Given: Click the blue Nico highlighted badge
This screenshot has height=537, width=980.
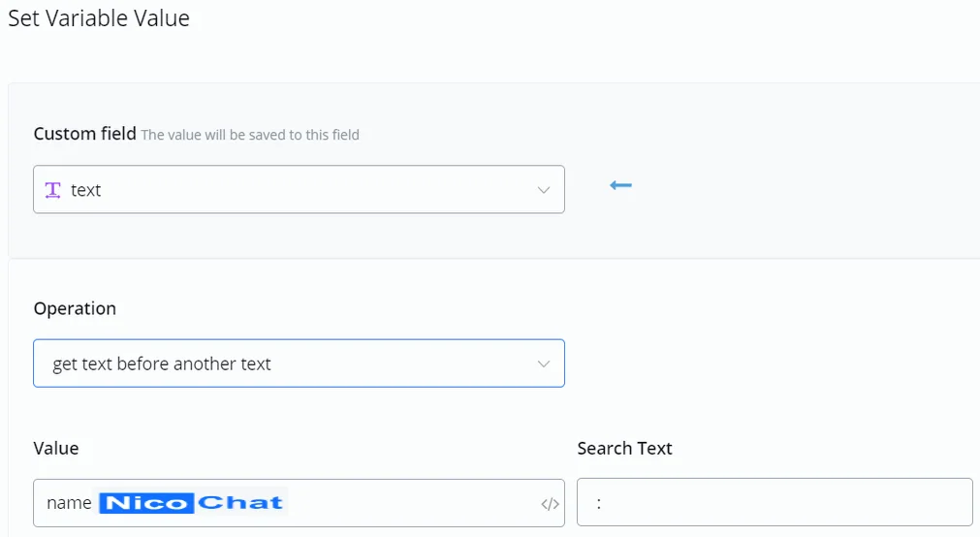Looking at the screenshot, I should click(x=146, y=503).
